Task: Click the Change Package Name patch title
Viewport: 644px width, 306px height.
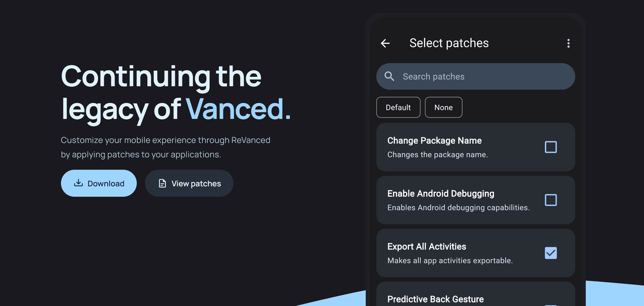Action: point(435,140)
